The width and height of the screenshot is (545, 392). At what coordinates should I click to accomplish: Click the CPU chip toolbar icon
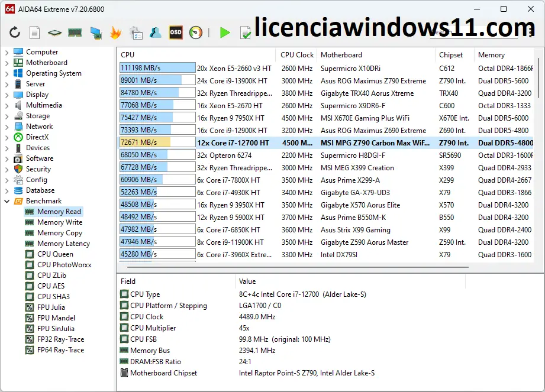[x=54, y=33]
